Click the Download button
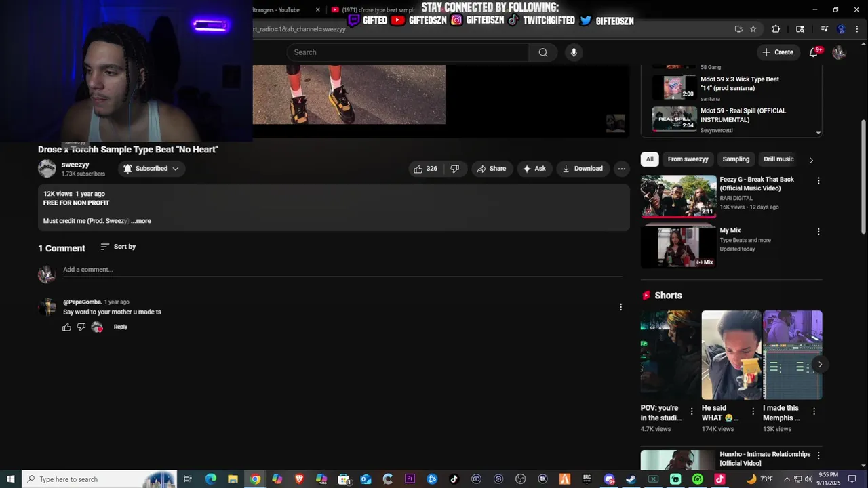The width and height of the screenshot is (868, 488). [583, 169]
